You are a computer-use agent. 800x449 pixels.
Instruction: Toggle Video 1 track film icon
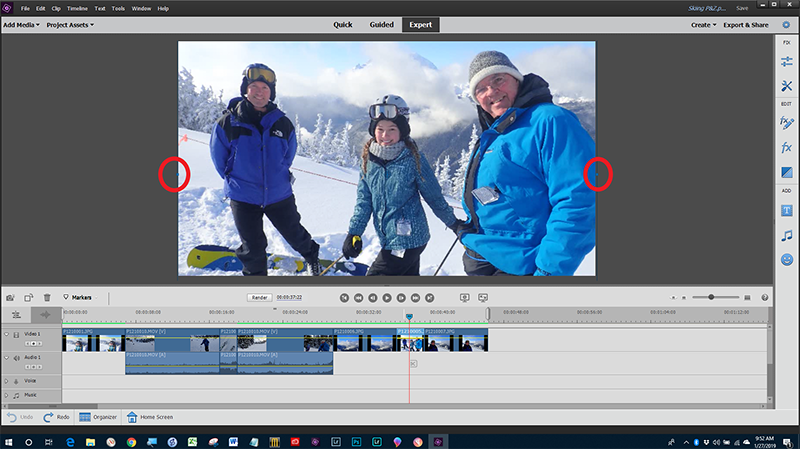[16, 335]
